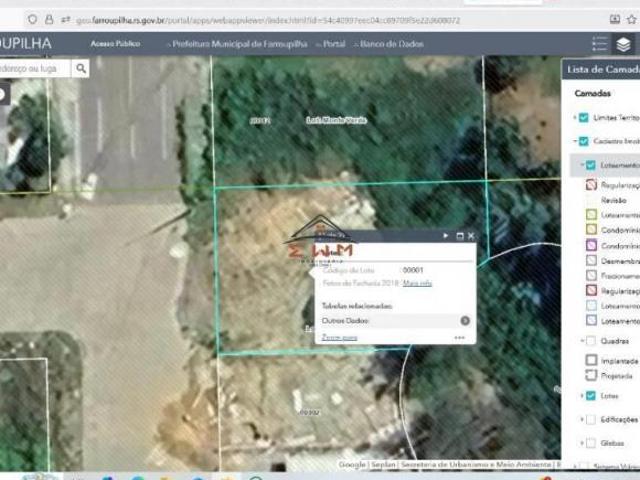The image size is (640, 480).
Task: Show next feature arrow in popup
Action: pos(445,236)
